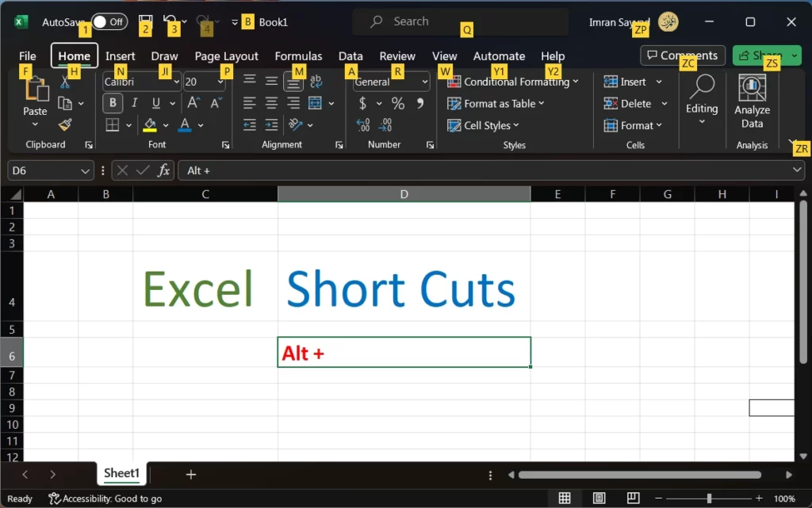This screenshot has height=508, width=812.
Task: Click the yellow fill color button
Action: tap(150, 124)
